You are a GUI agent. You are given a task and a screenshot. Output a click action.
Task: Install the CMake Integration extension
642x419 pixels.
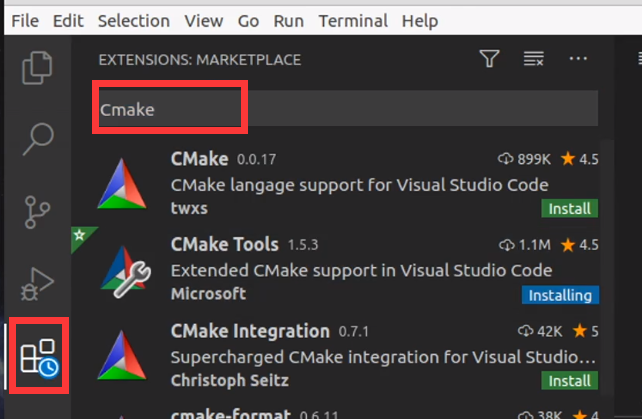tap(570, 381)
